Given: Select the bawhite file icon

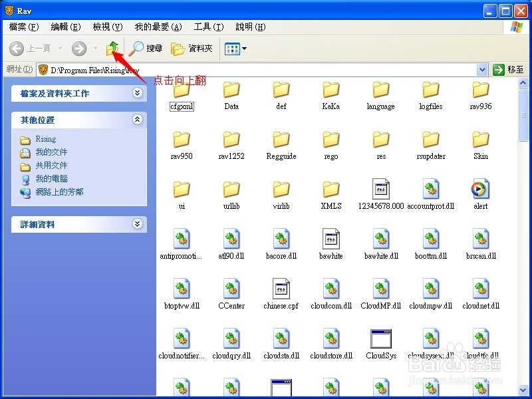Looking at the screenshot, I should tap(331, 239).
